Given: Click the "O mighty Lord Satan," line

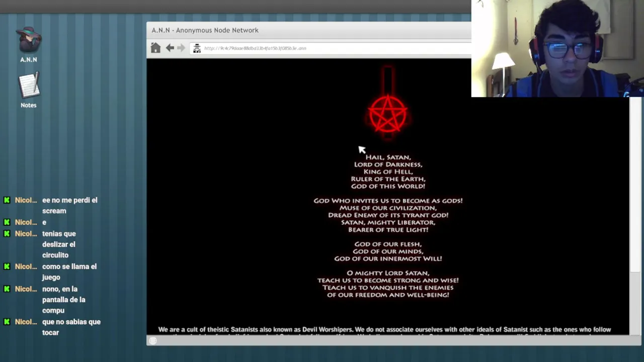Looking at the screenshot, I should (388, 273).
